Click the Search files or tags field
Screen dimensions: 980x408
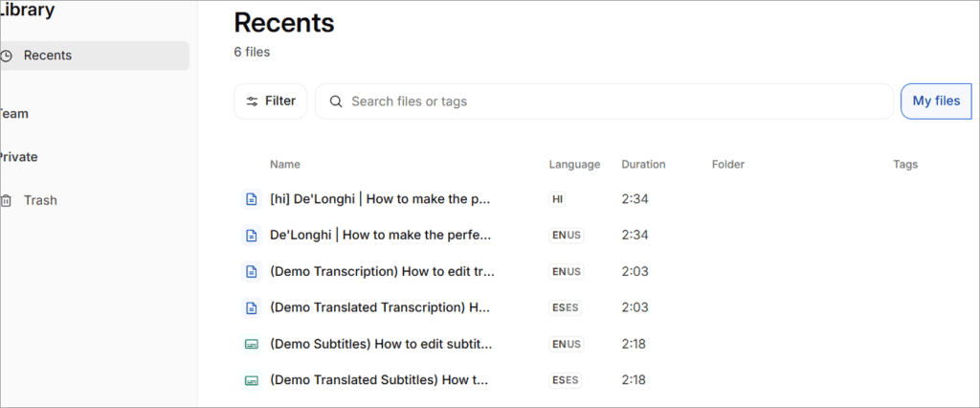point(605,102)
